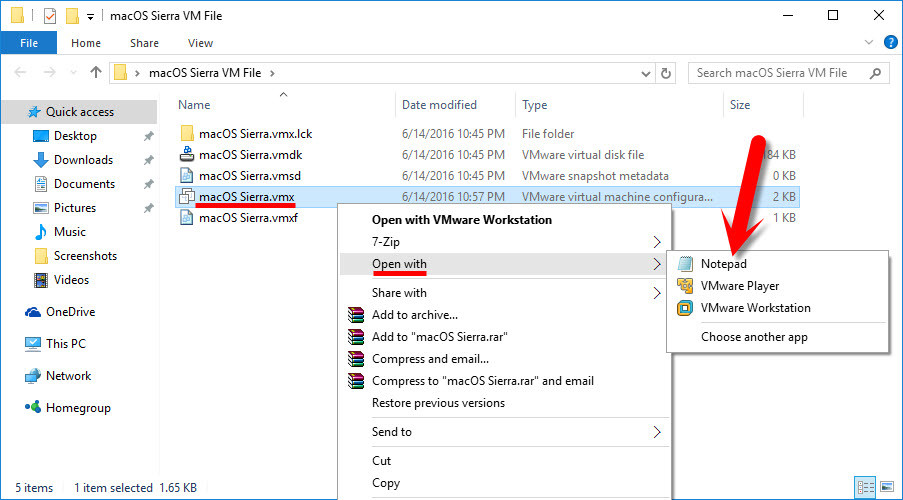903x500 pixels.
Task: Go forward with the Forward arrow
Action: [x=50, y=73]
